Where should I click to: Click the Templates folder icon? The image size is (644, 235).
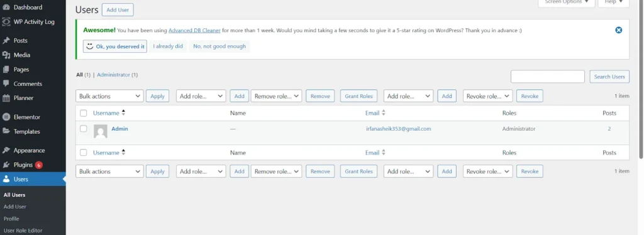point(6,132)
